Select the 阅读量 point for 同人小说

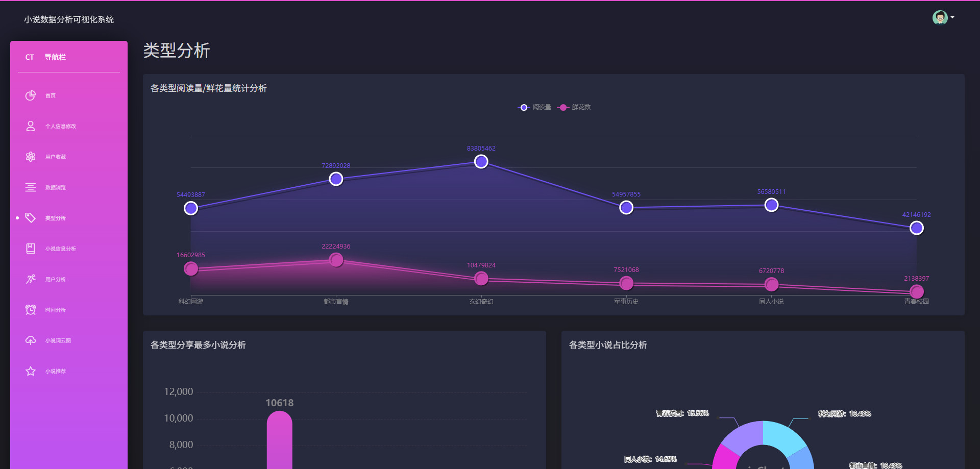771,205
